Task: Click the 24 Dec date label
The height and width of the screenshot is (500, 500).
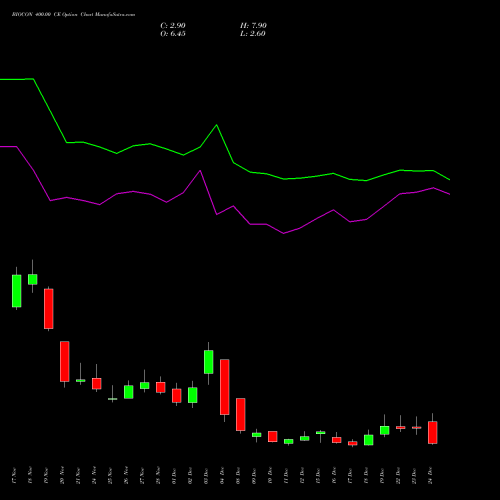Action: pos(430,476)
